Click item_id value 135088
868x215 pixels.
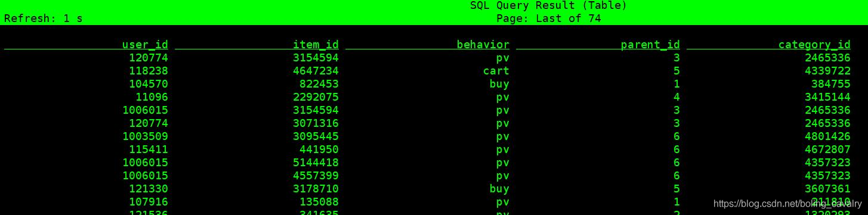point(319,202)
